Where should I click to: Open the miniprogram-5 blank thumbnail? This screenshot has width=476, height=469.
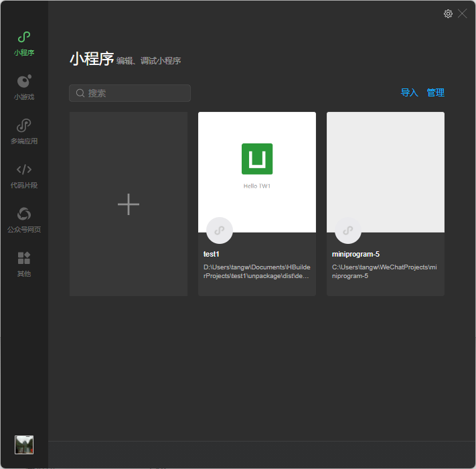pyautogui.click(x=386, y=167)
